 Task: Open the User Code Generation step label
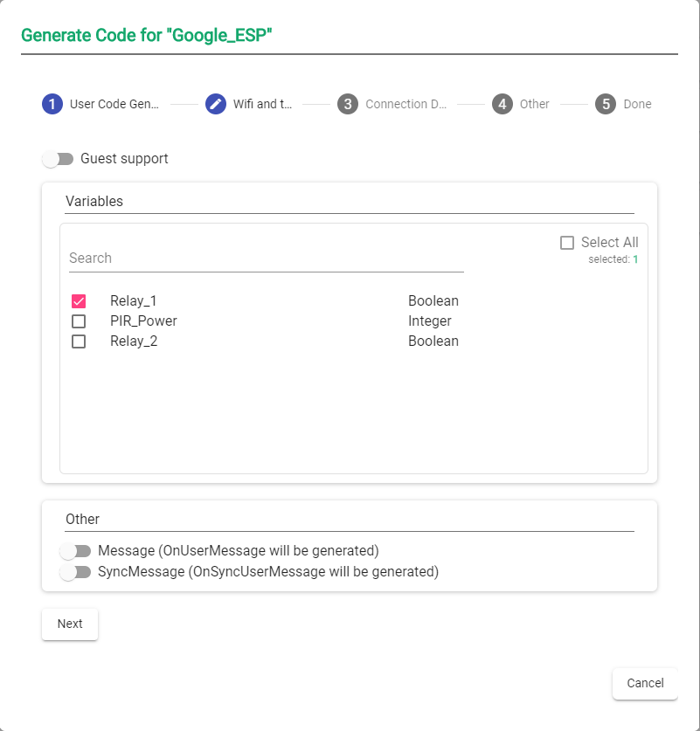point(114,104)
